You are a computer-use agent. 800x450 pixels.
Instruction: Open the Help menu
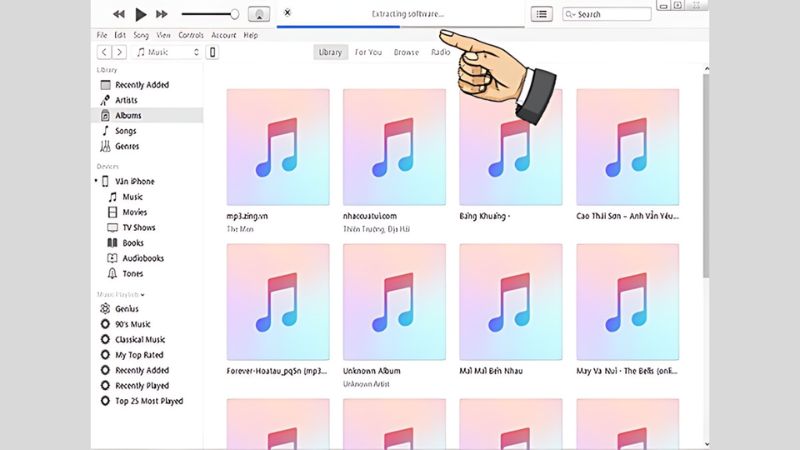(251, 35)
